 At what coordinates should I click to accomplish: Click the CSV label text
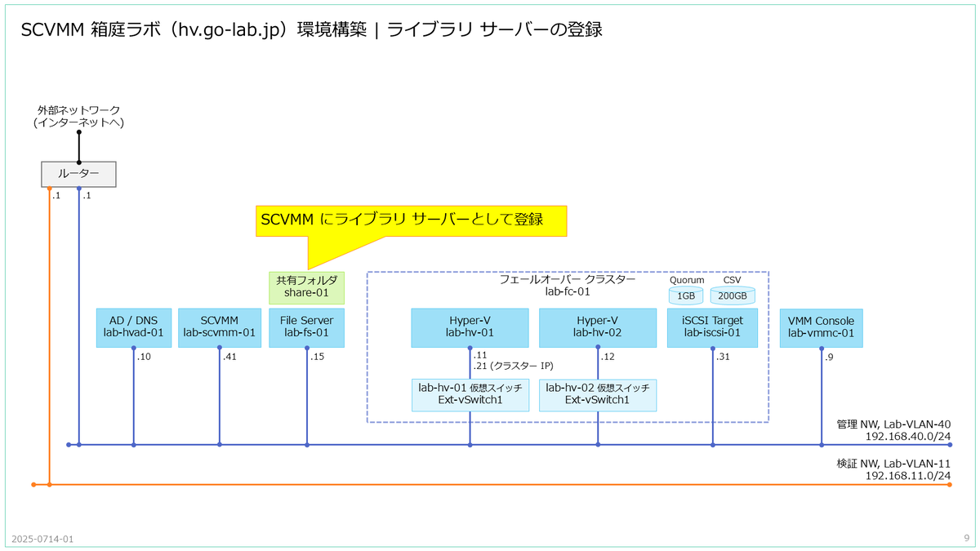click(732, 280)
